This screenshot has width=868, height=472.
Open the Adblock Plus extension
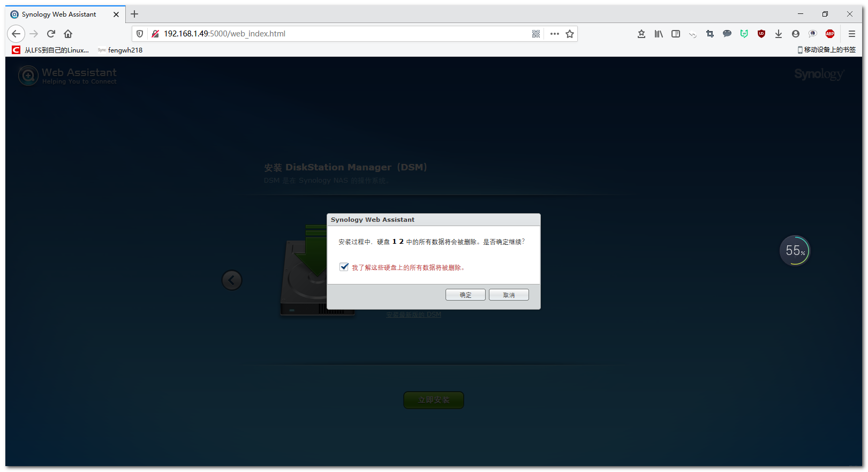(x=830, y=34)
